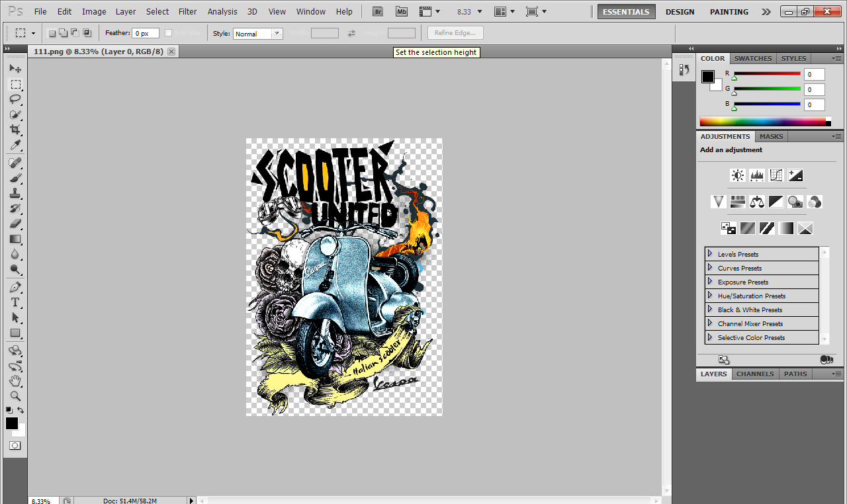Add a Color Balance adjustment

(x=757, y=202)
